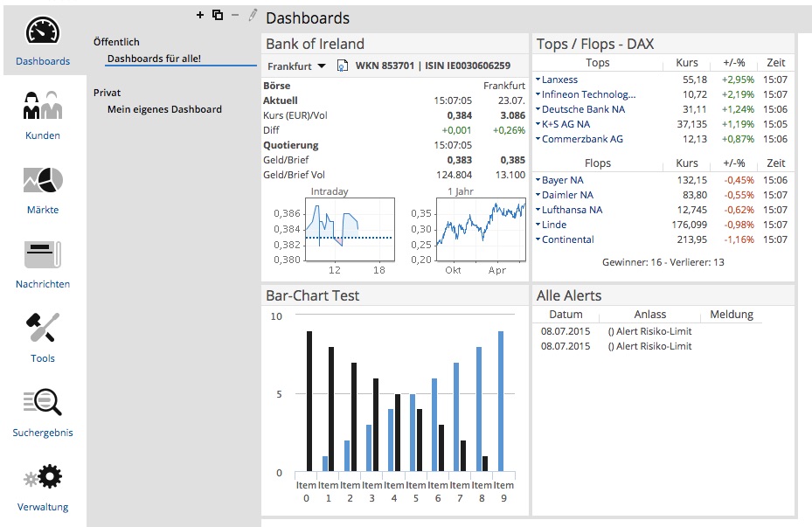Sort alerts by the Datum column header
This screenshot has width=812, height=527.
(x=566, y=315)
